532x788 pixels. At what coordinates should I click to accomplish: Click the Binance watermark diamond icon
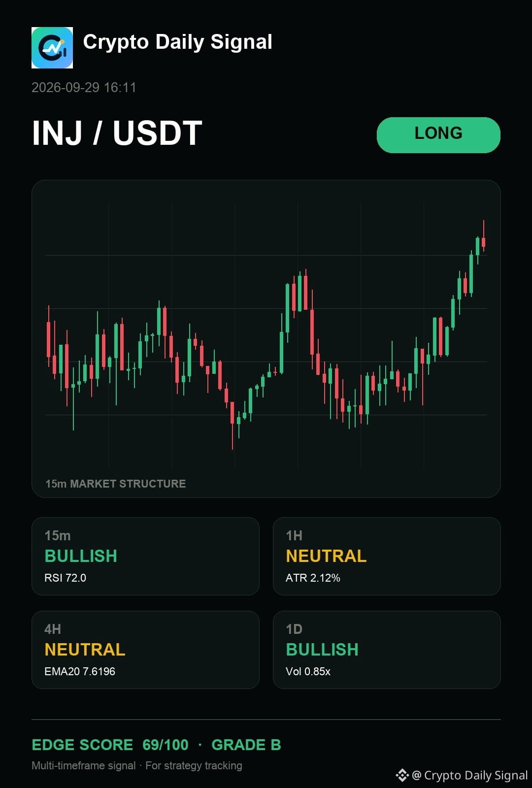[x=402, y=775]
